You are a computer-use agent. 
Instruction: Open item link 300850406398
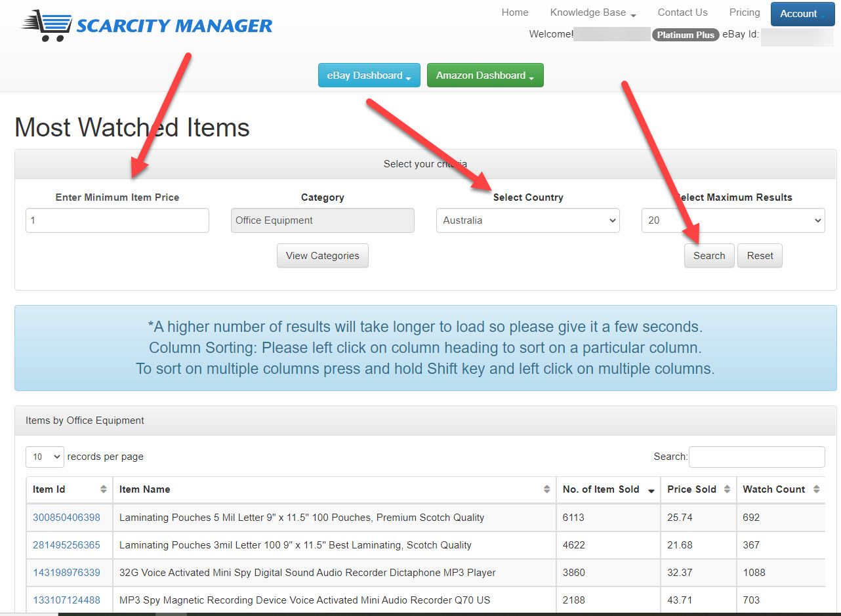click(66, 518)
